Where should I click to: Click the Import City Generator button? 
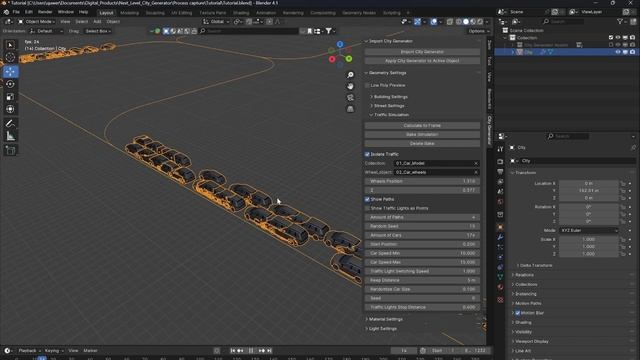pos(422,52)
